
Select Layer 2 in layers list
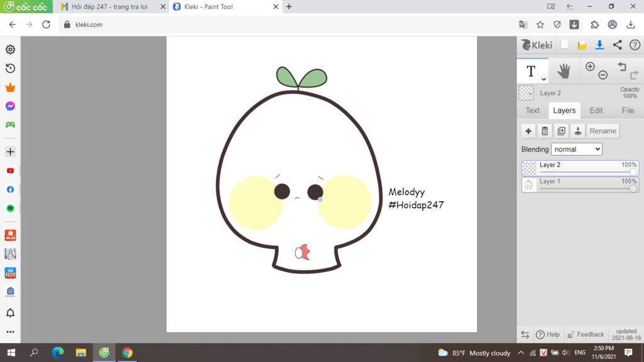(580, 168)
